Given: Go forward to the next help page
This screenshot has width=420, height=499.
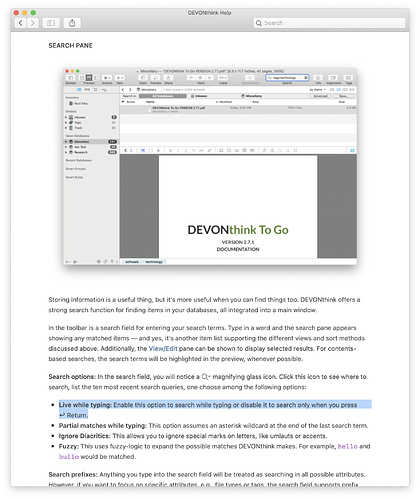Looking at the screenshot, I should (x=32, y=23).
